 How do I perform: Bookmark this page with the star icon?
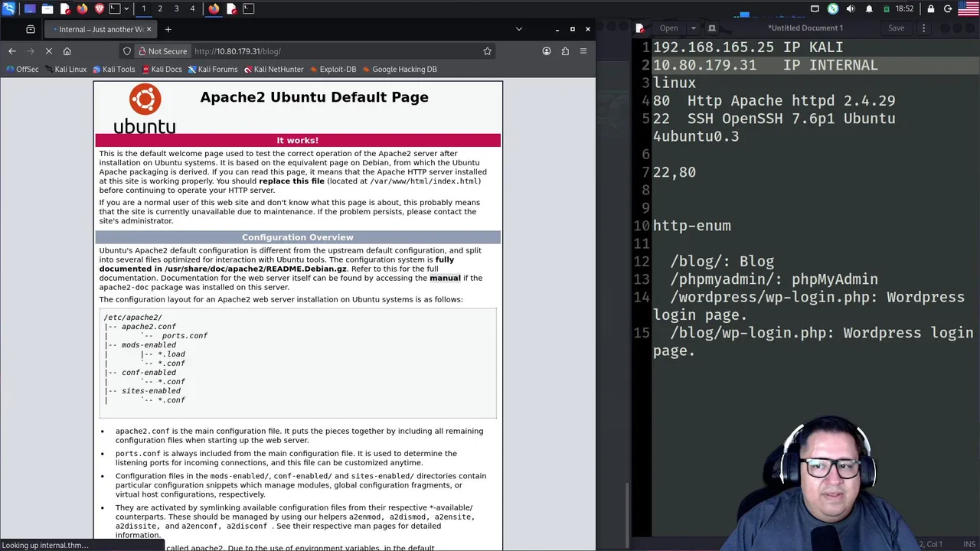487,51
